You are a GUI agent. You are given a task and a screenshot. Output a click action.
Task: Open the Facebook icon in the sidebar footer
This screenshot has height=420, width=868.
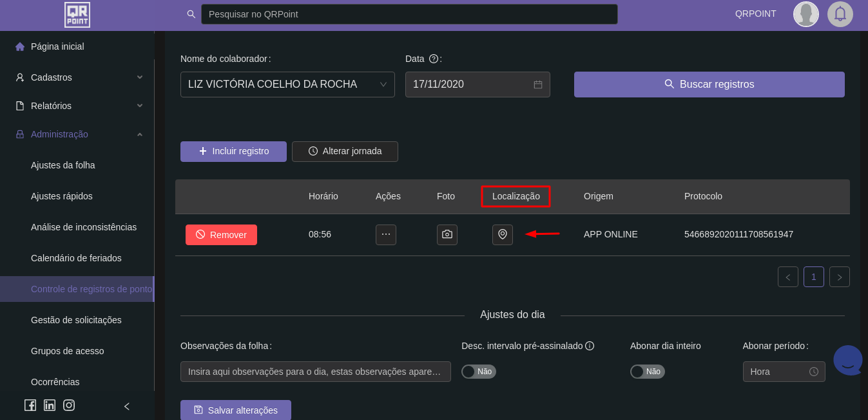(30, 405)
